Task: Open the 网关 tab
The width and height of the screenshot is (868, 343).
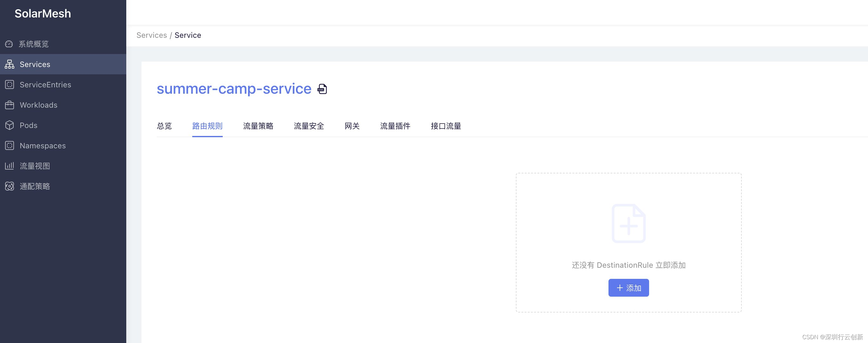Action: 352,126
